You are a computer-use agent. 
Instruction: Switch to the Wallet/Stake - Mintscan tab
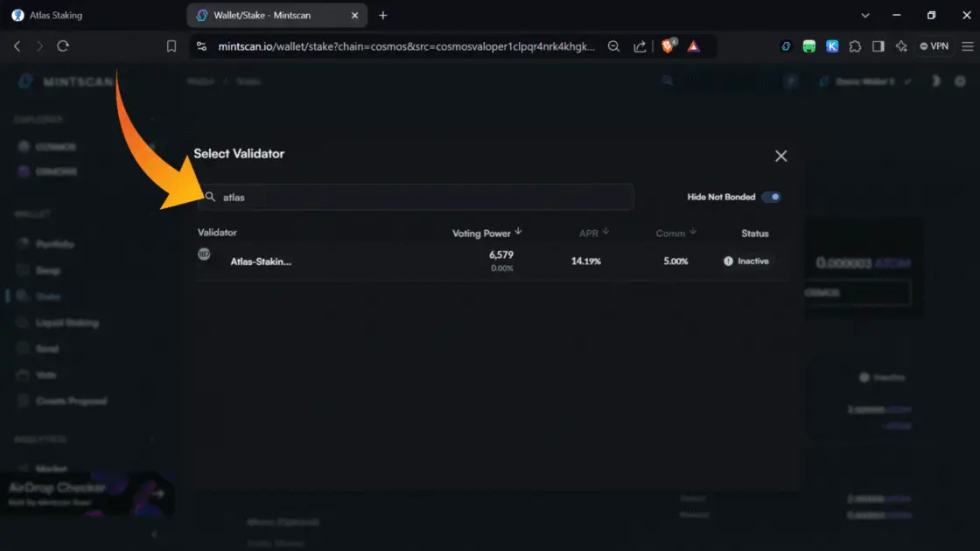(262, 16)
